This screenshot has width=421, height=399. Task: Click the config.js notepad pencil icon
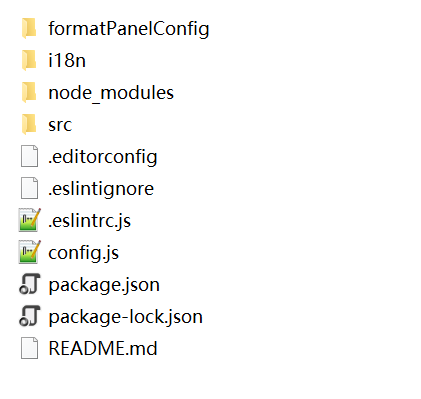(30, 252)
